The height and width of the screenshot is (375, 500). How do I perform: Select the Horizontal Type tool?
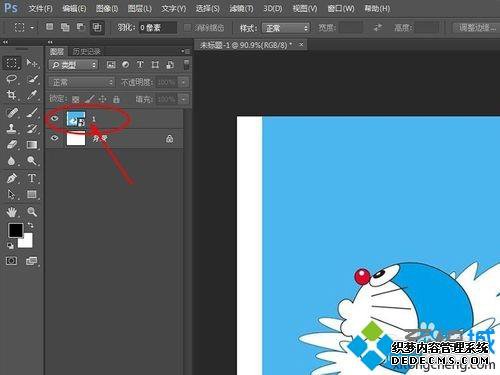click(x=32, y=178)
